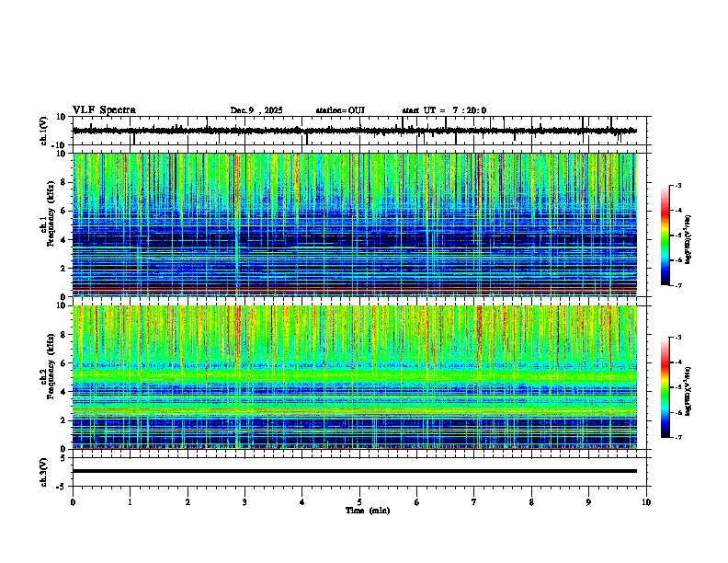Click the time axis tick label "7"

tap(474, 502)
